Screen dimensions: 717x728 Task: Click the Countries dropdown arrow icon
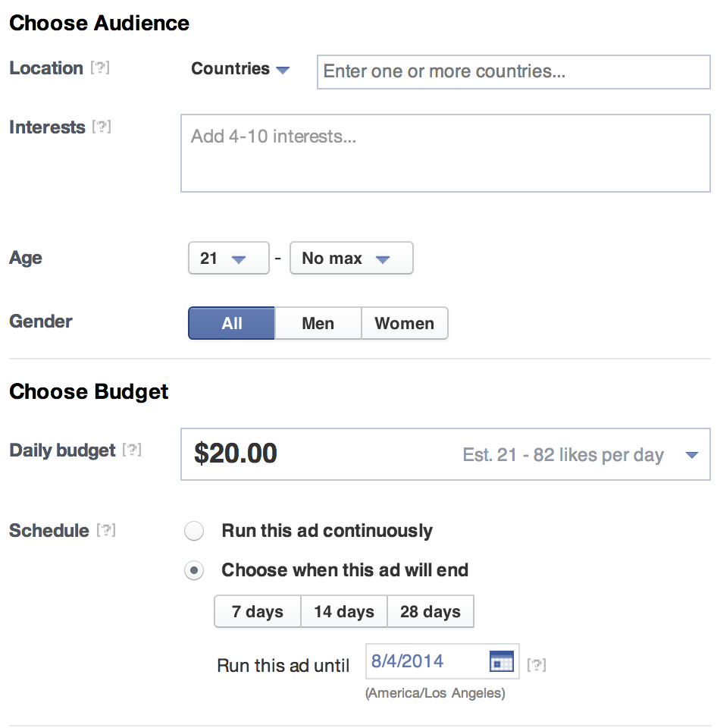click(x=283, y=70)
